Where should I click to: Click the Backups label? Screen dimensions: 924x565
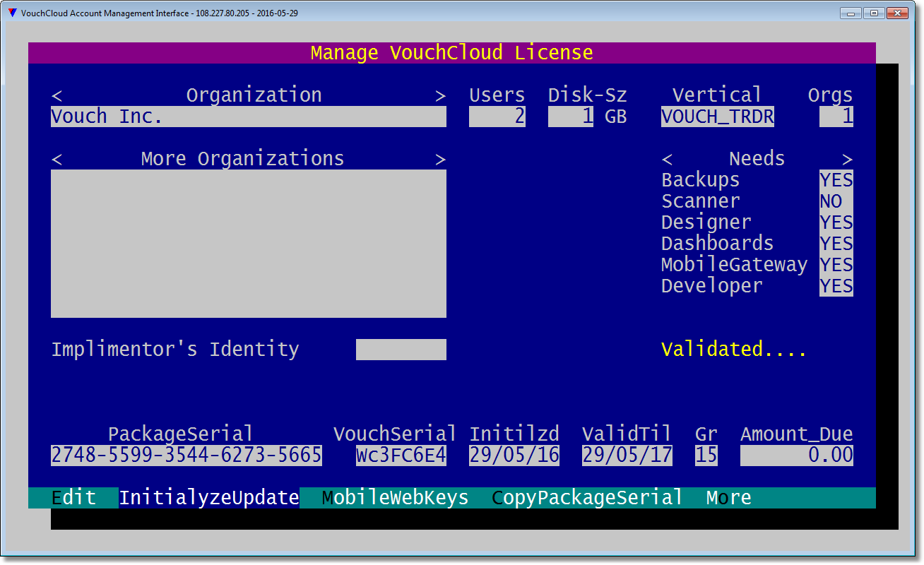click(x=701, y=180)
